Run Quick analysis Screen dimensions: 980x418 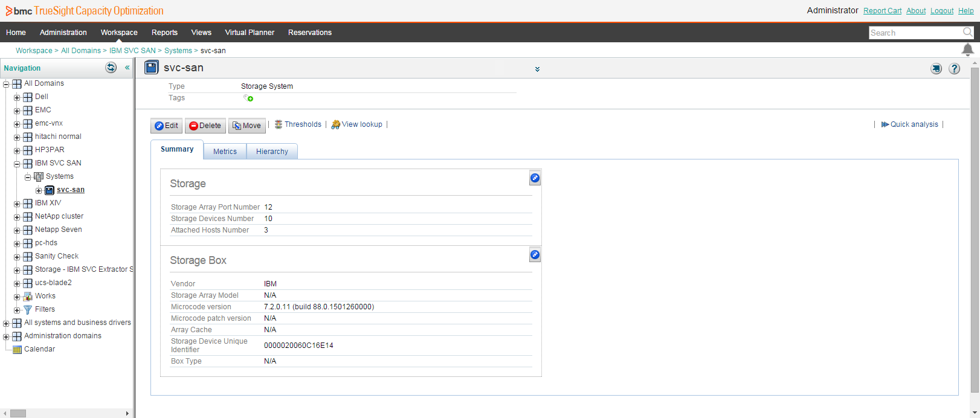pyautogui.click(x=910, y=124)
